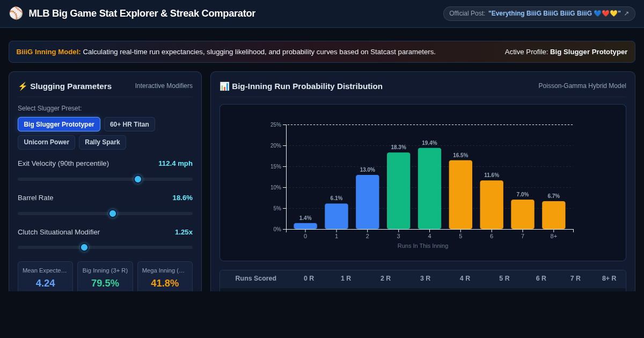The image size is (644, 338).
Task: Click the "Active Profile: Big Slugger Prototyper" text
Action: coord(566,52)
